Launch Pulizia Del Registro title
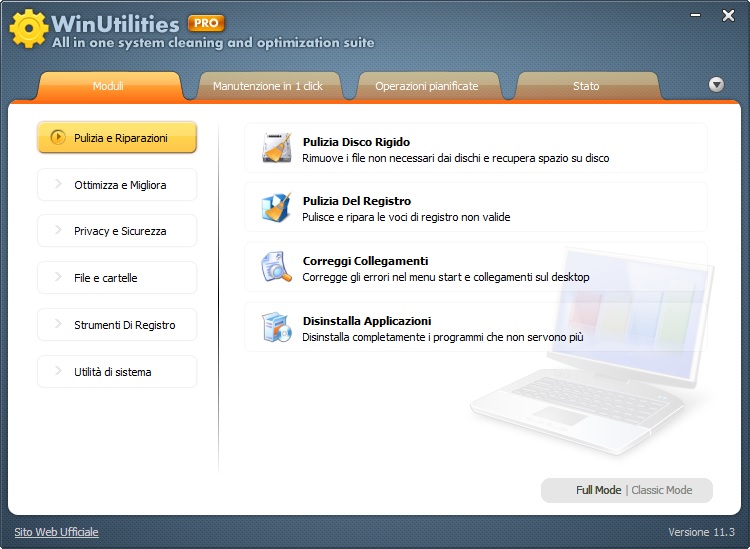Viewport: 750px width, 549px height. (x=357, y=201)
